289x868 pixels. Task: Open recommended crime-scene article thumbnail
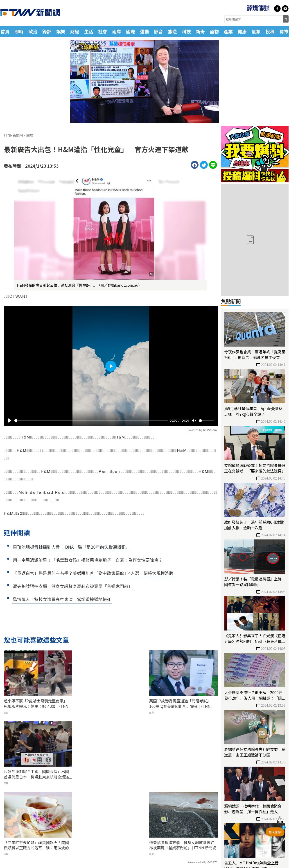183,815
